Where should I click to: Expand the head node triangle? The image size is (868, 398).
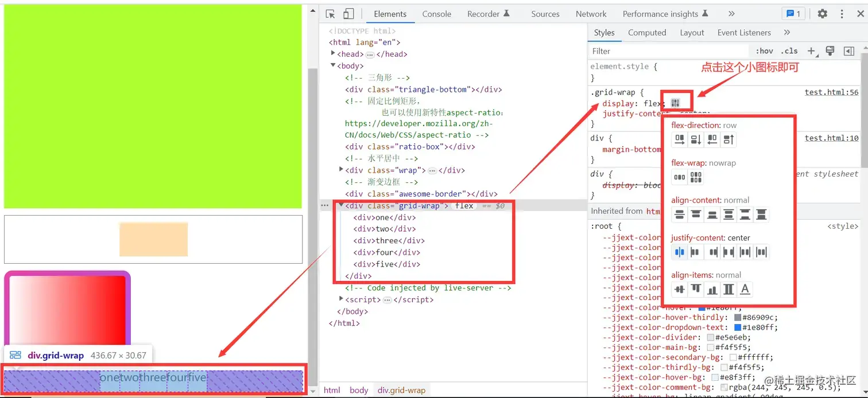click(x=333, y=53)
